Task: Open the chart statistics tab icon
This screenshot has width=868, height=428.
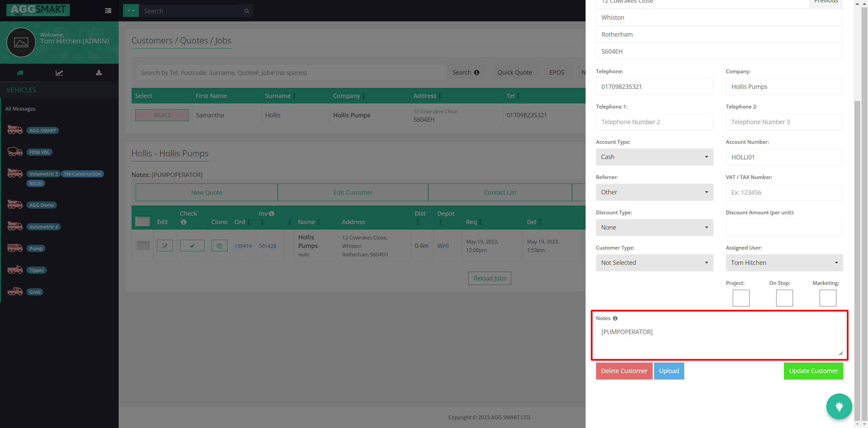Action: click(x=59, y=73)
